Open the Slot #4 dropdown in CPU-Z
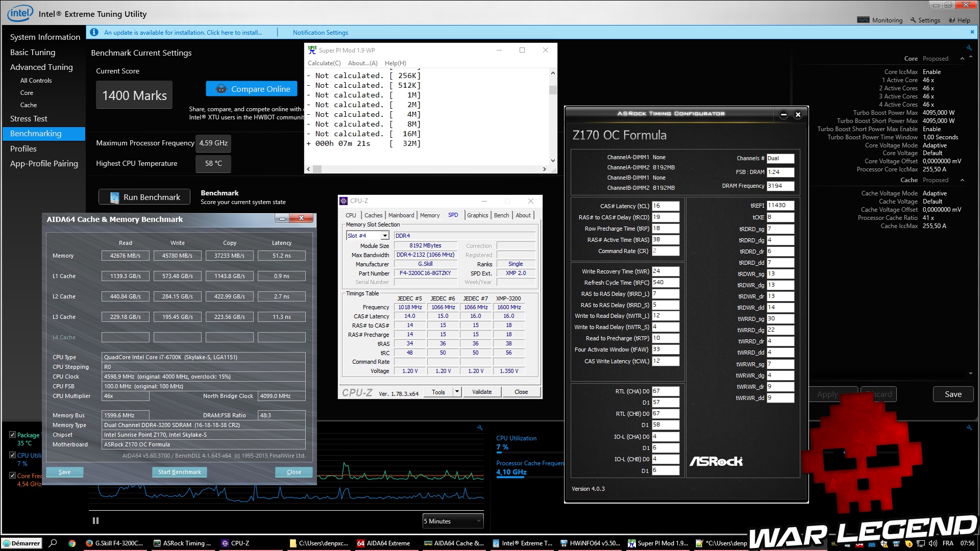Image resolution: width=980 pixels, height=551 pixels. coord(385,236)
